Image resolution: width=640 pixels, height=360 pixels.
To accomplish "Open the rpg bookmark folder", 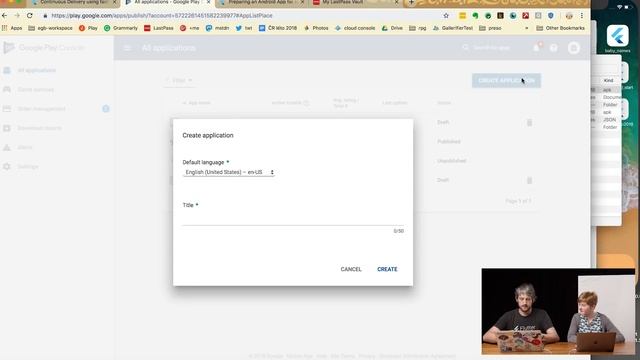I will coord(418,28).
